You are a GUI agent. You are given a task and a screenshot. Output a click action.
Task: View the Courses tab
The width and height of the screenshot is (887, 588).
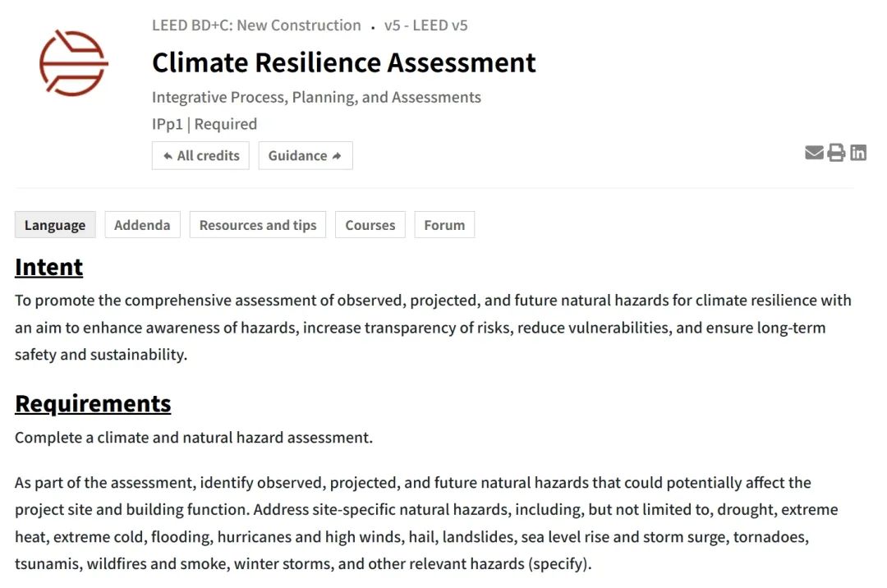[370, 225]
